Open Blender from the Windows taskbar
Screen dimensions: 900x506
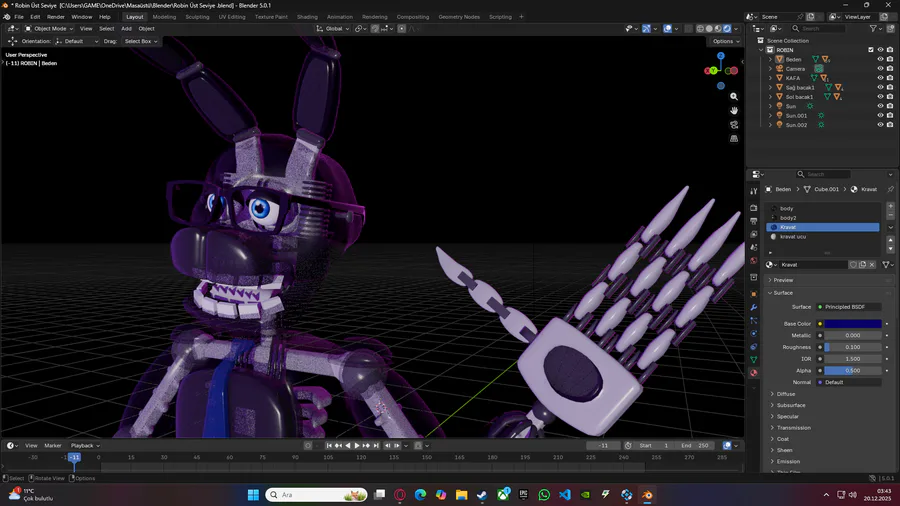coord(647,495)
